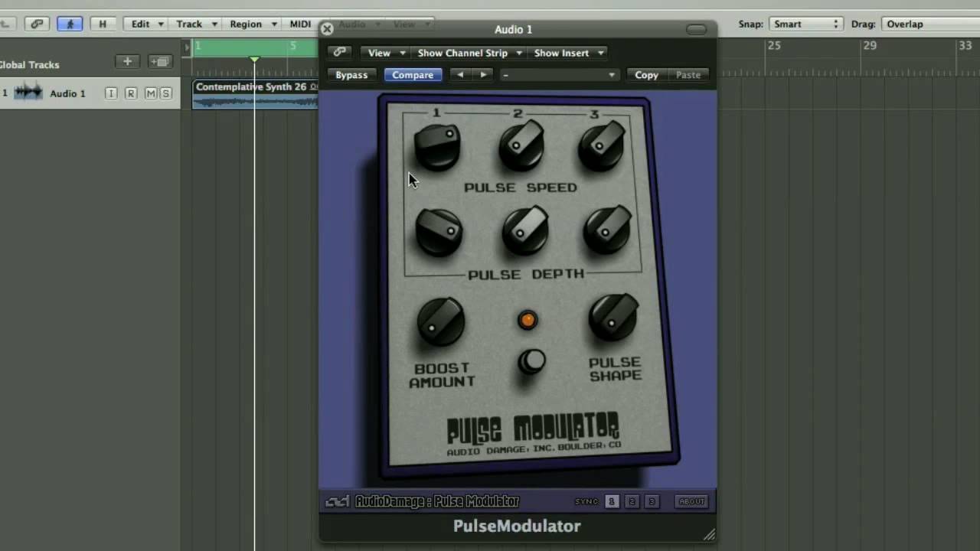The height and width of the screenshot is (551, 980).
Task: Click the first Pulse Depth knob
Action: 439,232
